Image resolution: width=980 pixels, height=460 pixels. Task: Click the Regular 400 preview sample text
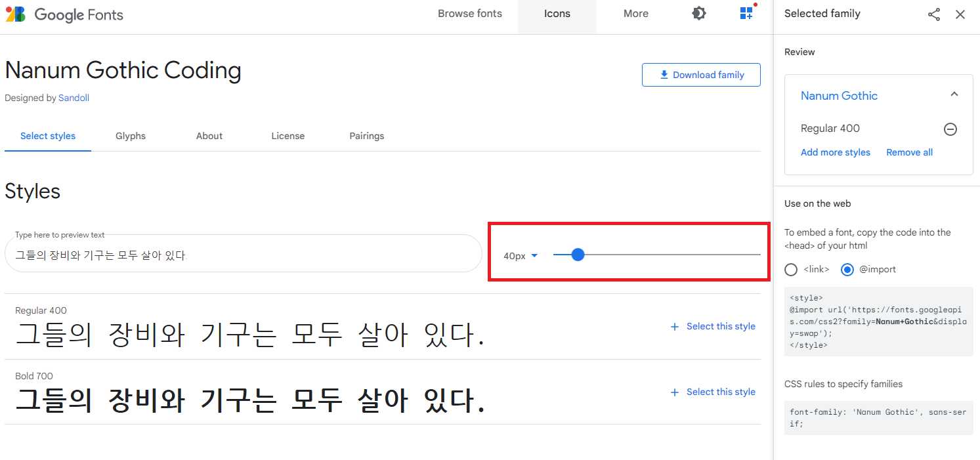(x=249, y=335)
